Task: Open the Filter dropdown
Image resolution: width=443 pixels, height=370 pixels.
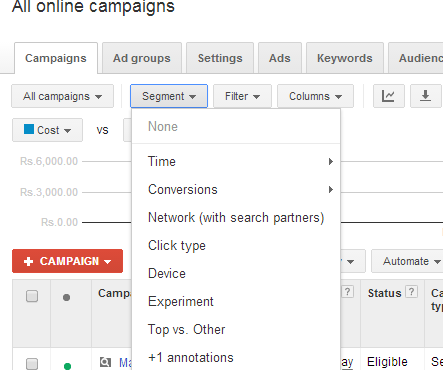Action: (242, 96)
